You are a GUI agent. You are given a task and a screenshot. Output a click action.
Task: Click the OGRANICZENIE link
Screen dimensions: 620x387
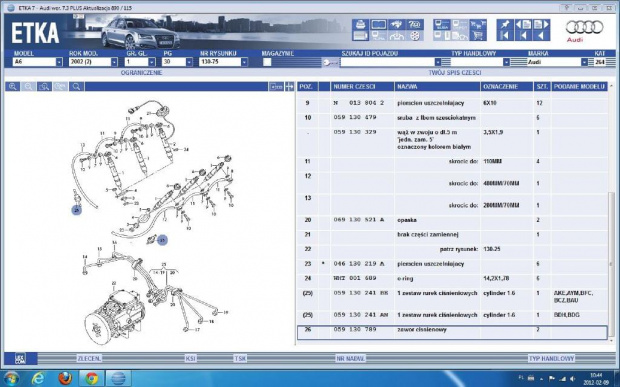[142, 73]
